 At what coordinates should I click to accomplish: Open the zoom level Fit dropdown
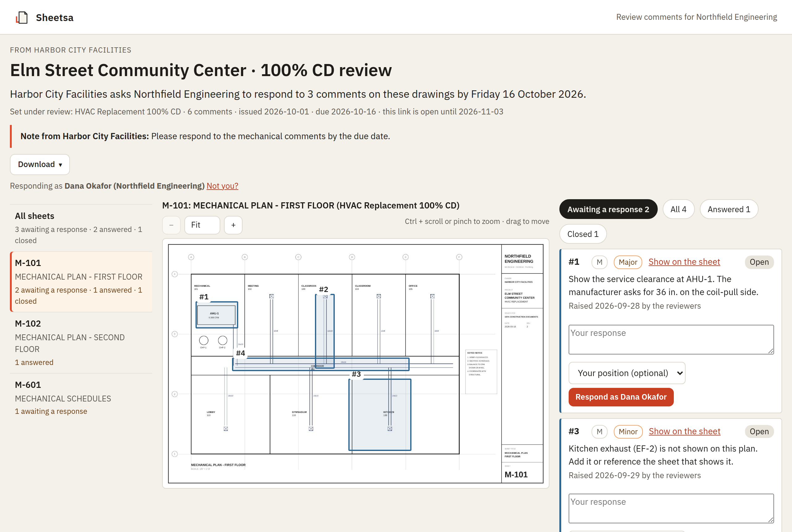[x=202, y=225]
